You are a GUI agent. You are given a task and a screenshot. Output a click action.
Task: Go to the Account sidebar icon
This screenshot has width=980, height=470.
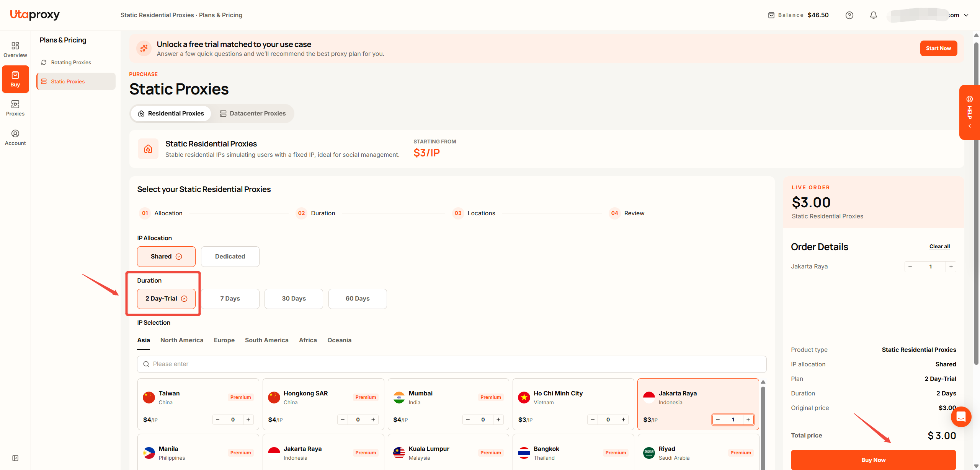pos(15,138)
